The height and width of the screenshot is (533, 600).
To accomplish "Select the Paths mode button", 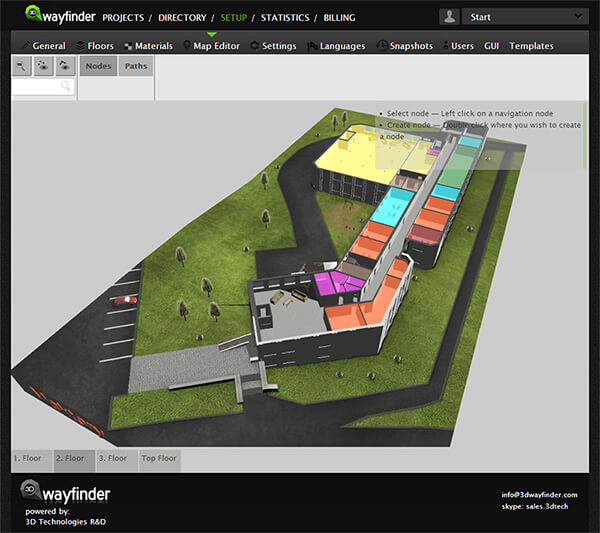I will point(136,66).
